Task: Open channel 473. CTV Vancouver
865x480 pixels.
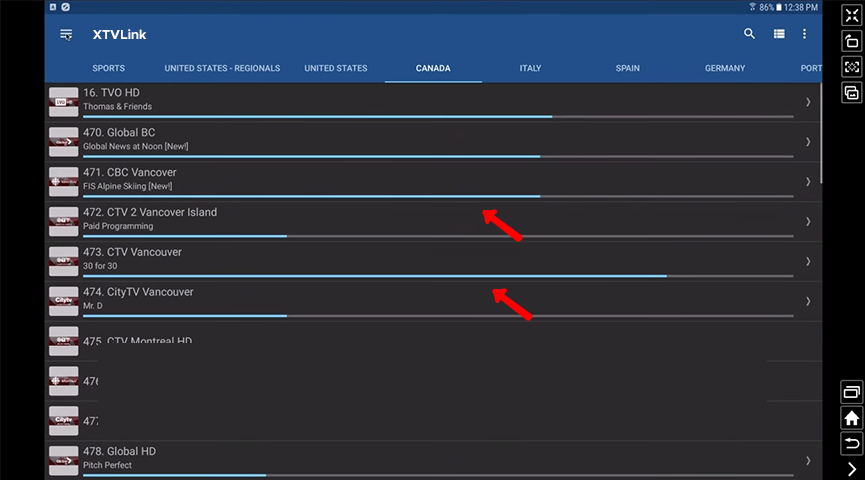Action: (x=132, y=252)
